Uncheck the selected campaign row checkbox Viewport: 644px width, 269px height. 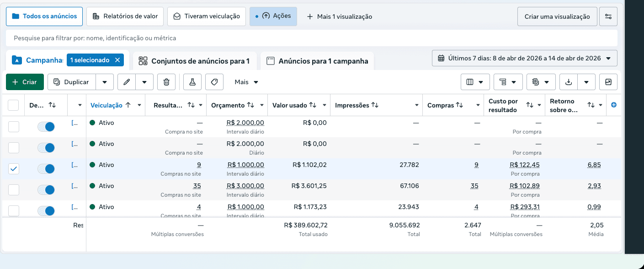click(x=14, y=169)
